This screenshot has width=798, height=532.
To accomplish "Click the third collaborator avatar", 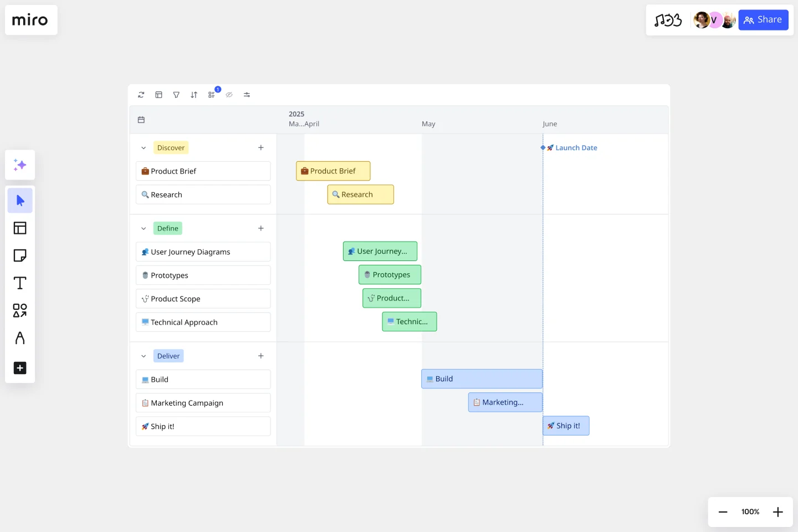I will tap(728, 20).
